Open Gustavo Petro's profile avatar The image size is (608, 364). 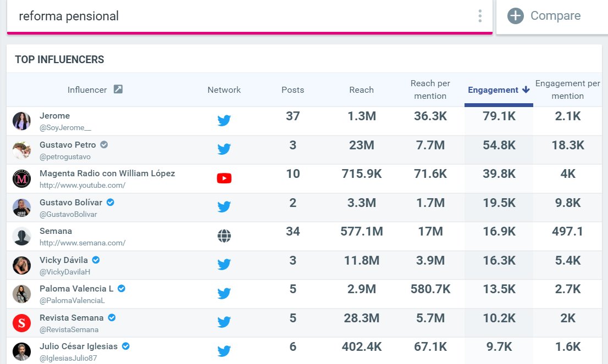click(22, 150)
